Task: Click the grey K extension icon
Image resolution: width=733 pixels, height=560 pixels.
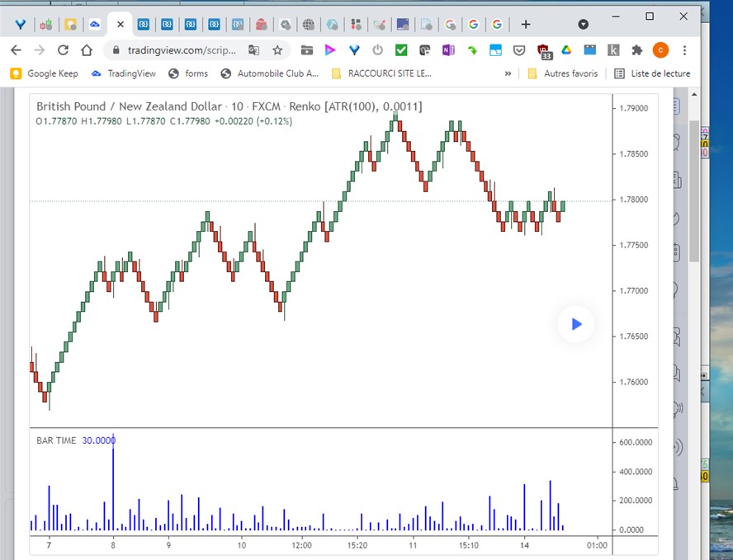Action: pyautogui.click(x=613, y=50)
